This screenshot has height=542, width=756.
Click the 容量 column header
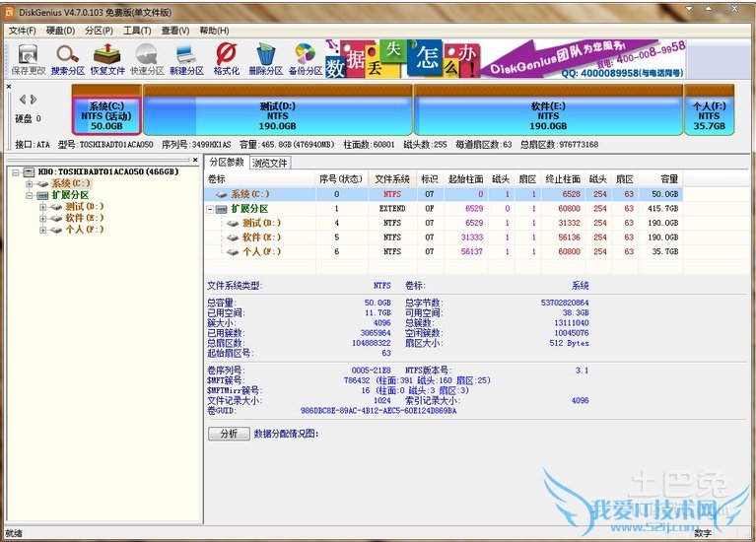tap(660, 179)
